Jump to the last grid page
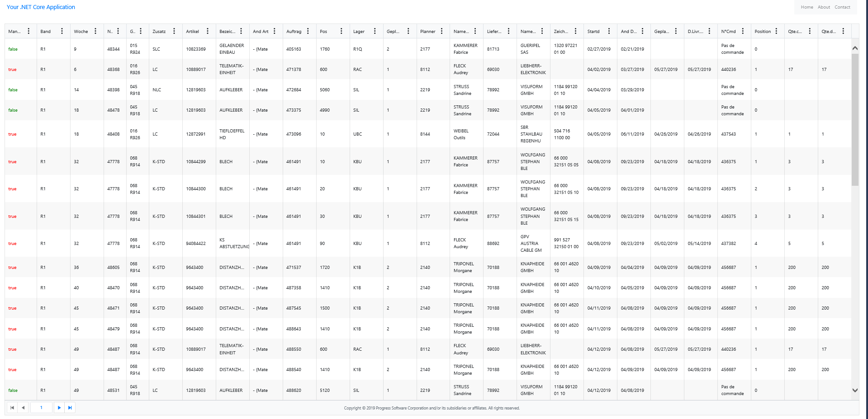The width and height of the screenshot is (868, 419). [70, 408]
